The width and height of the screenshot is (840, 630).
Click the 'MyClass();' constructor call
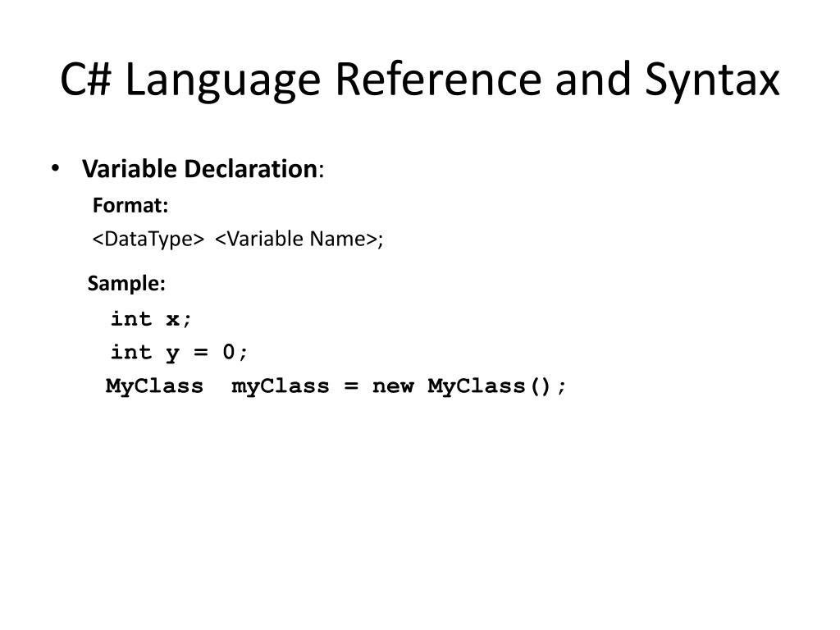[496, 386]
